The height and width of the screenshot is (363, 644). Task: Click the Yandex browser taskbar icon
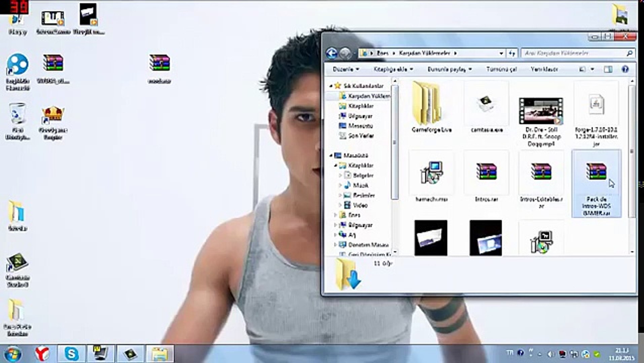[42, 354]
